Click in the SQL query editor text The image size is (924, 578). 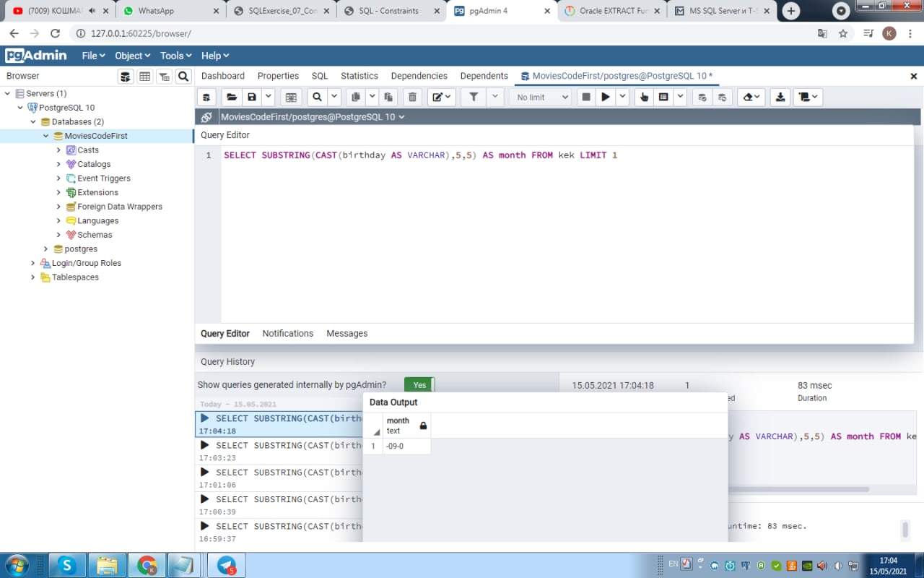click(x=420, y=155)
